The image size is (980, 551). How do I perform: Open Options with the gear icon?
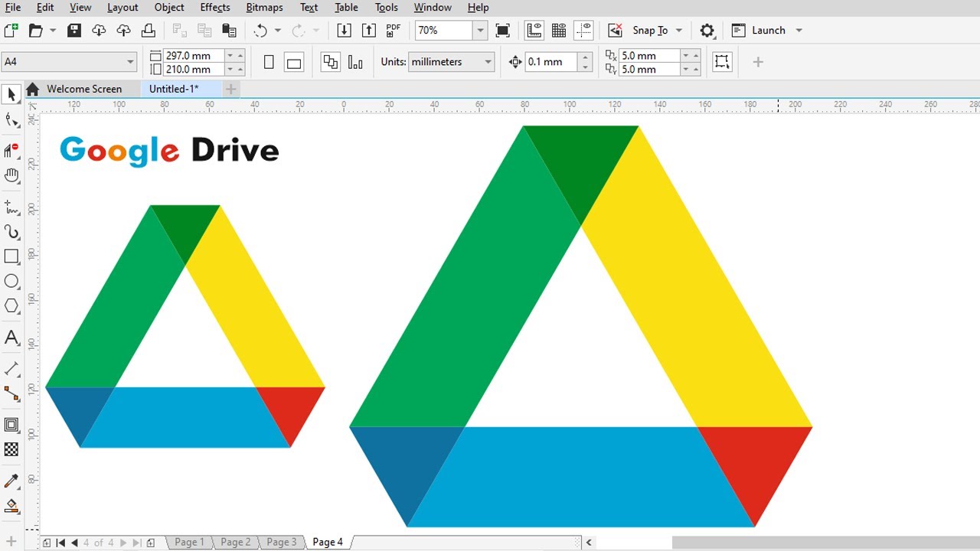[707, 31]
